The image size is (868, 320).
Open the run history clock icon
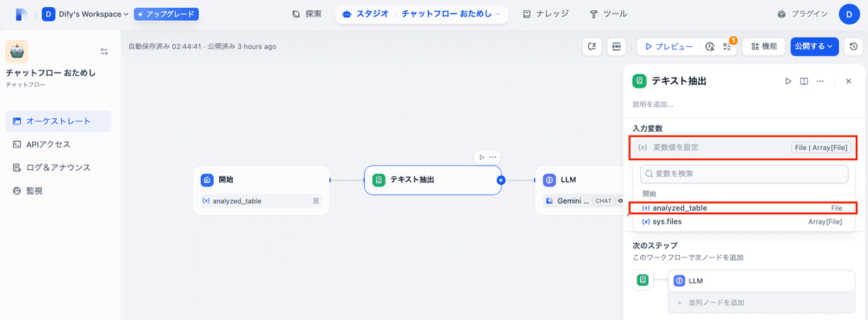(x=710, y=46)
